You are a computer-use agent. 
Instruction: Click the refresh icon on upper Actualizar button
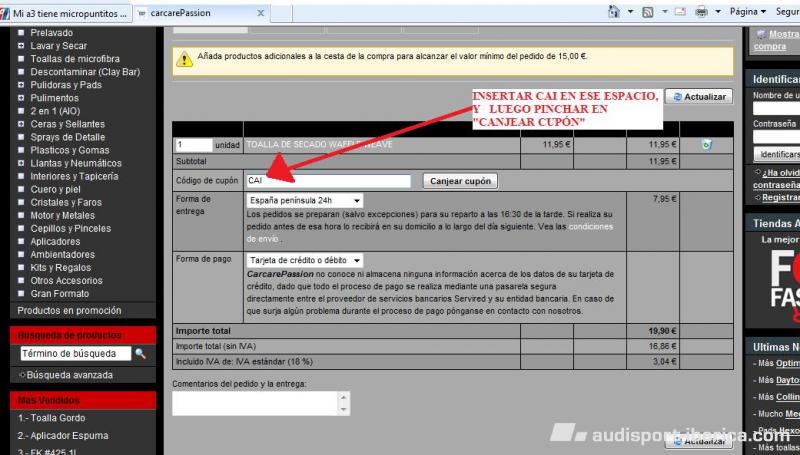[677, 97]
